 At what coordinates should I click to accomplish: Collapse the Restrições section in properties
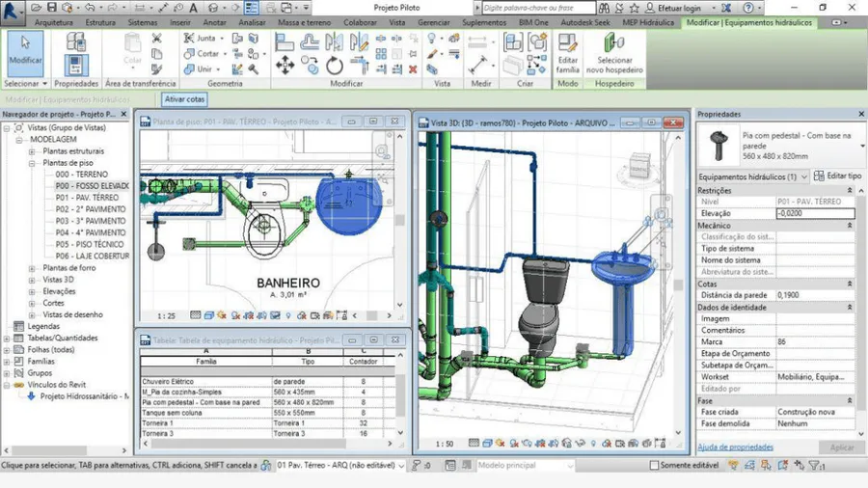pos(849,190)
